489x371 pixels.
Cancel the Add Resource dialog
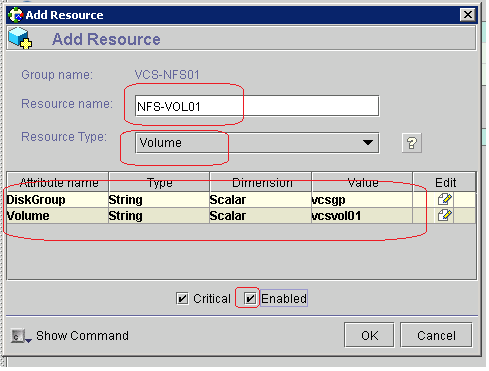(x=436, y=335)
